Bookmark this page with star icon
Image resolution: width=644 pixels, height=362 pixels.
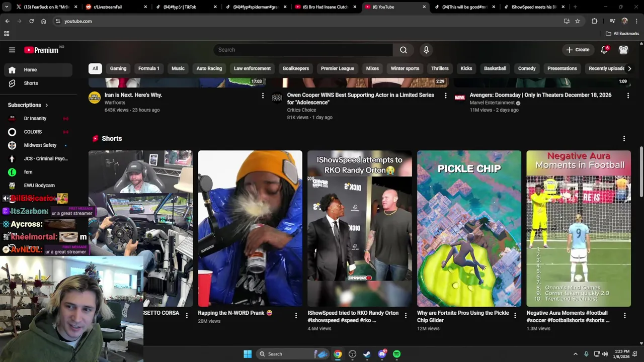[578, 21]
